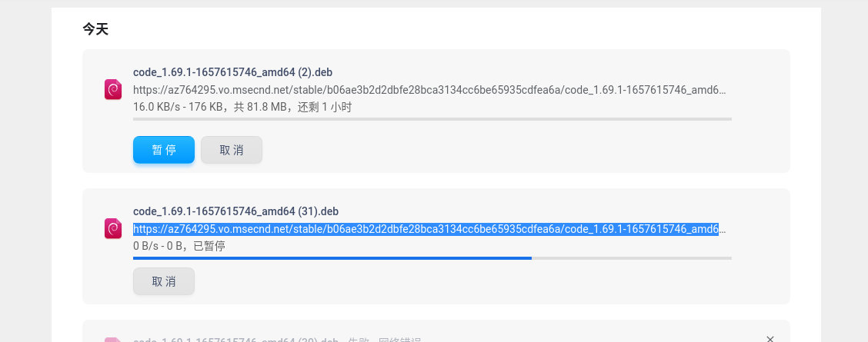Click the Debian package icon for (2).deb

(x=113, y=90)
